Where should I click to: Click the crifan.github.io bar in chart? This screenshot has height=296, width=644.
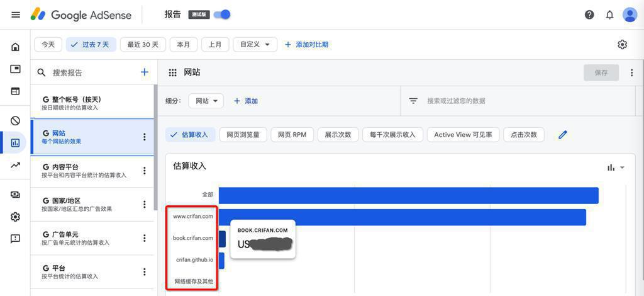click(221, 260)
